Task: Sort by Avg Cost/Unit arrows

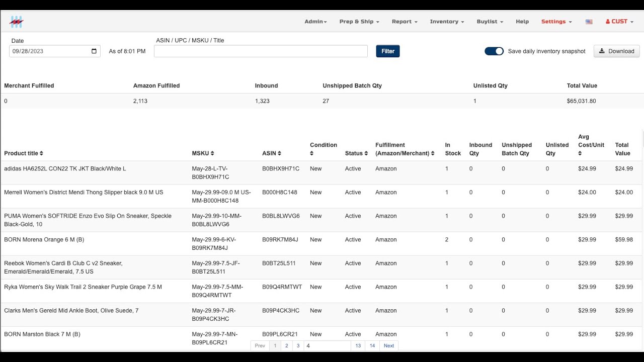Action: click(580, 153)
